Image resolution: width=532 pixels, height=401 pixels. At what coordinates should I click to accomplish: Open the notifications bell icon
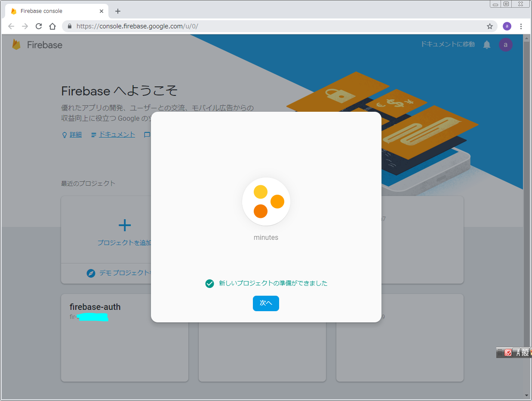487,45
